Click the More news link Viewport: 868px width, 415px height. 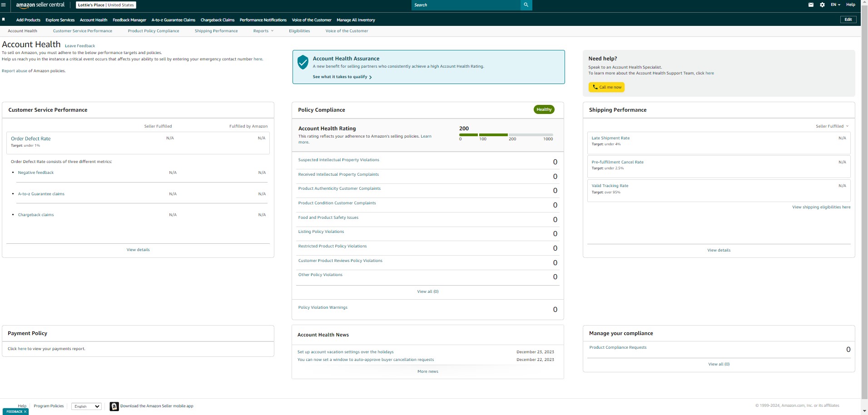428,371
